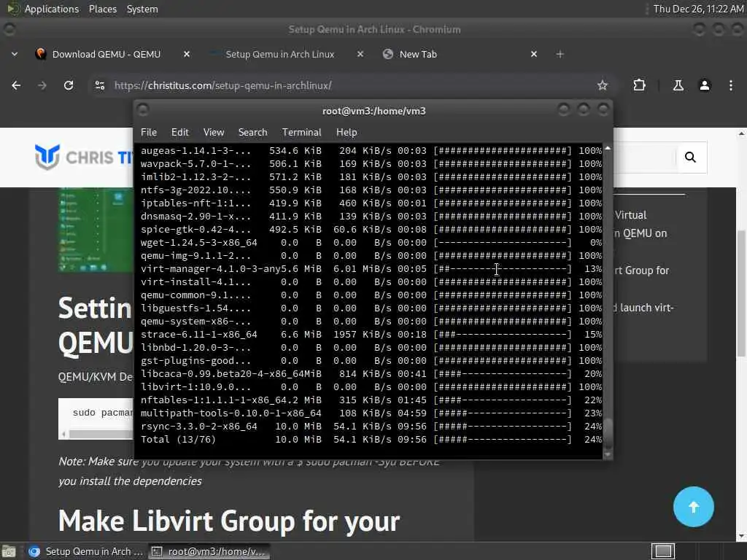Open the profile avatar menu
This screenshot has height=560, width=747.
[704, 85]
